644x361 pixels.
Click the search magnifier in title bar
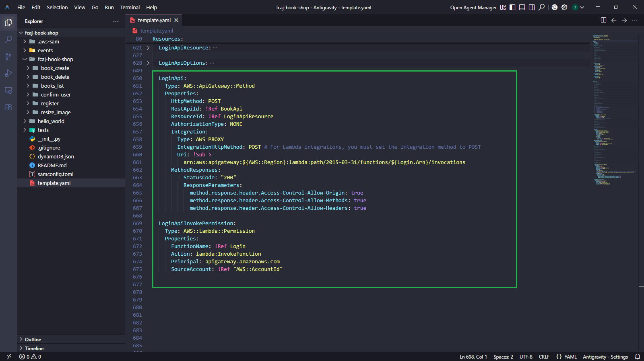point(542,7)
